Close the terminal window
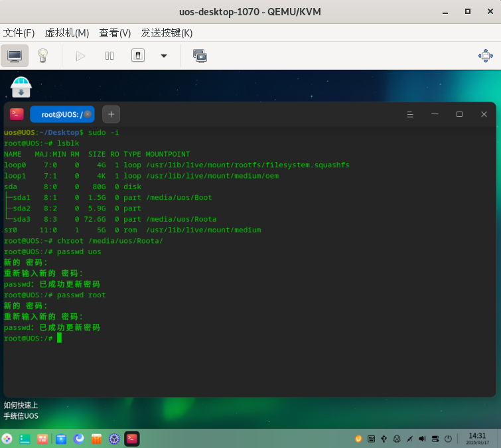The width and height of the screenshot is (501, 448). [x=484, y=114]
